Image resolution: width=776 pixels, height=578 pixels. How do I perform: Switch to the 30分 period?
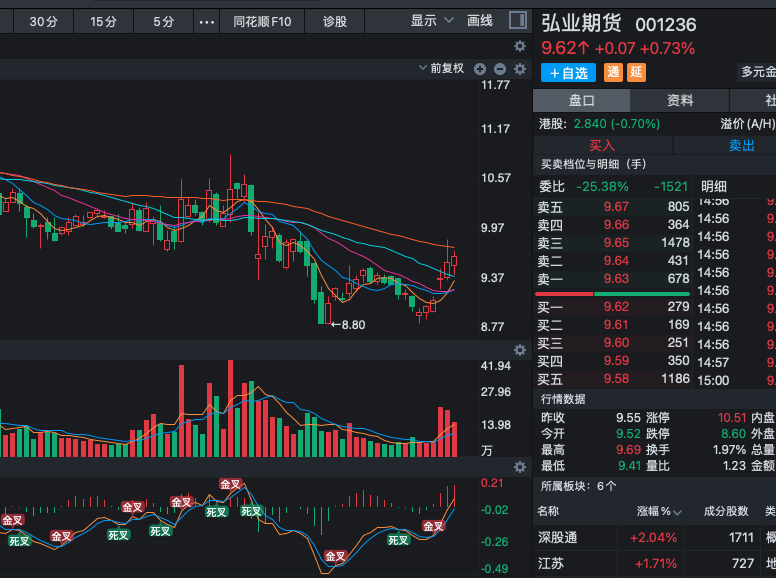[x=44, y=22]
